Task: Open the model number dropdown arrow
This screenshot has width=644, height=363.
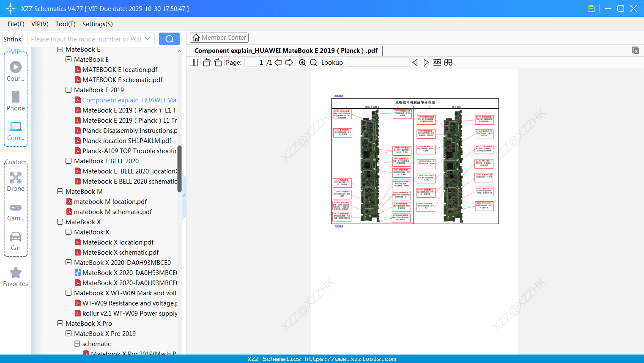Action: 148,39
